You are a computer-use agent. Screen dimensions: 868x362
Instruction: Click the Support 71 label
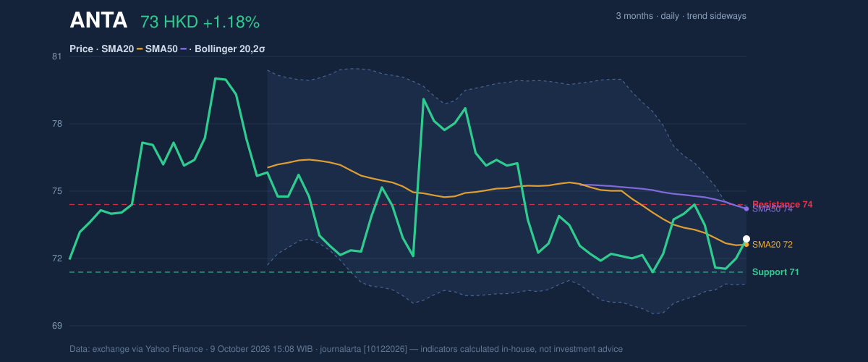(775, 272)
